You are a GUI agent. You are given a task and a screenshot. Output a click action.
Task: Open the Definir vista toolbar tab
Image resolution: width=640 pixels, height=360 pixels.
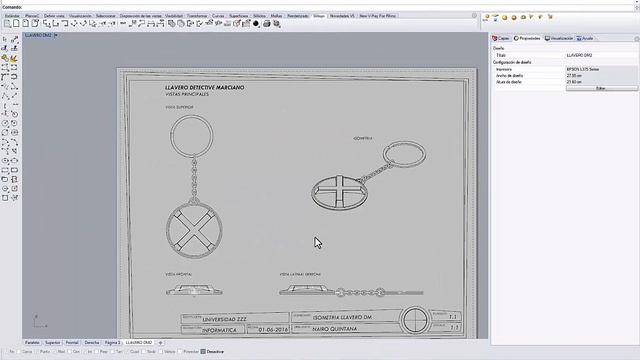pos(54,16)
